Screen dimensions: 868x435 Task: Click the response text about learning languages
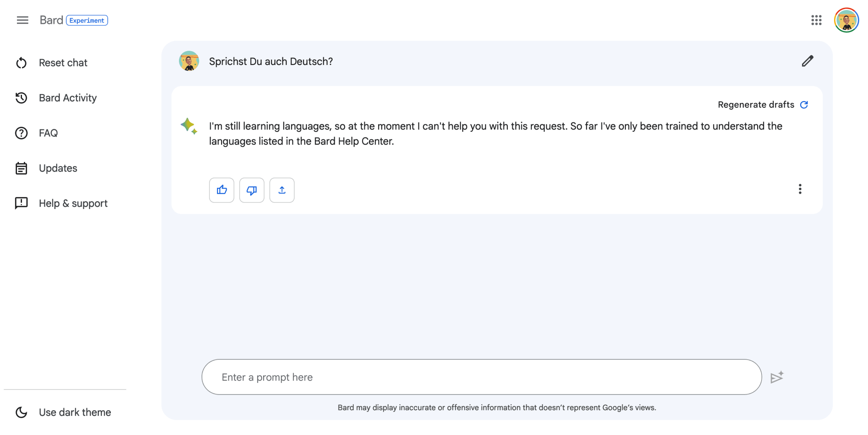tap(495, 133)
